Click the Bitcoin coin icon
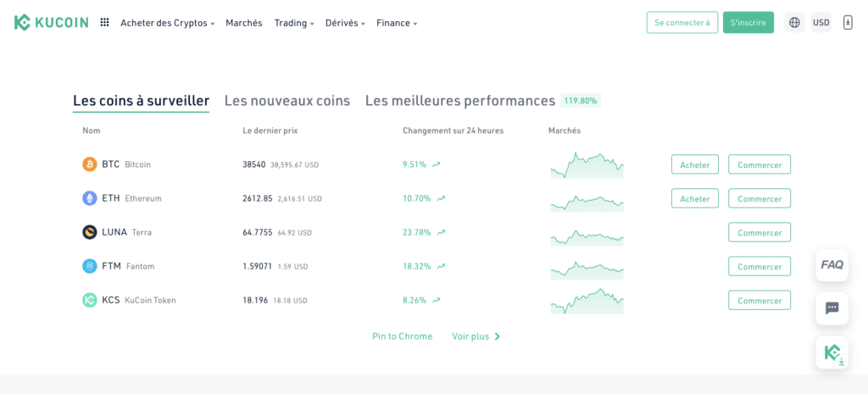The width and height of the screenshot is (868, 394). coord(90,164)
